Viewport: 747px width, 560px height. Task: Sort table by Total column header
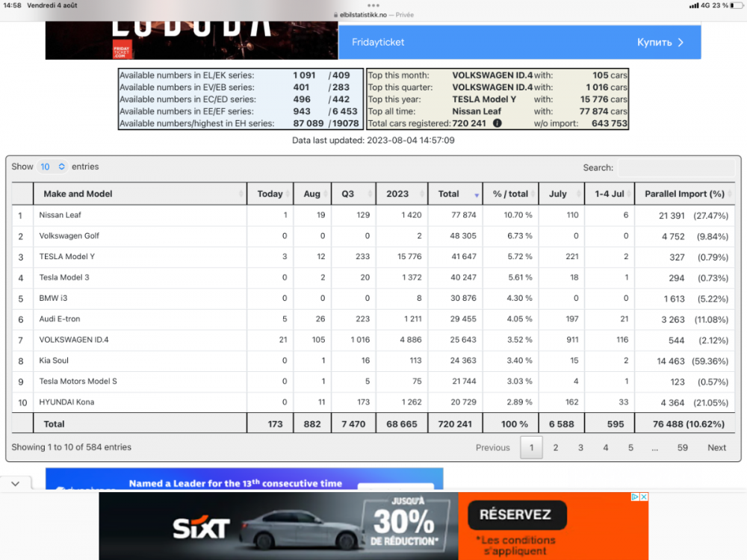point(455,194)
